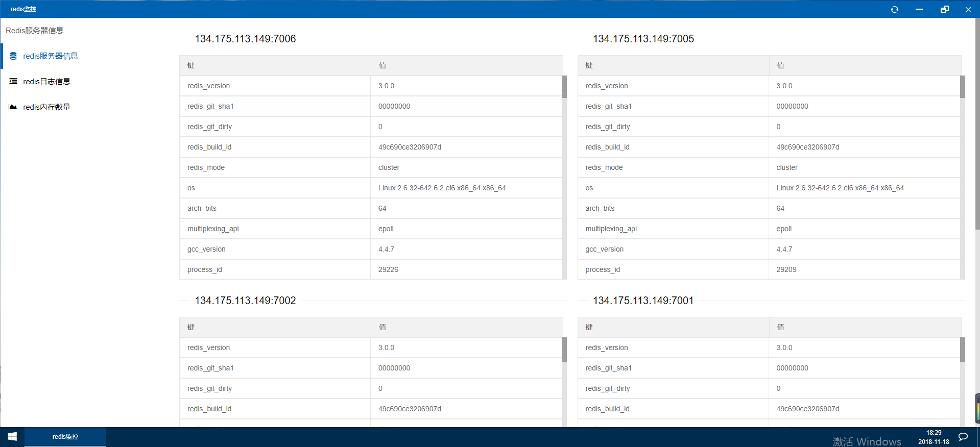Select the redis_version key in the 7005 table
The image size is (980, 447).
pos(607,86)
